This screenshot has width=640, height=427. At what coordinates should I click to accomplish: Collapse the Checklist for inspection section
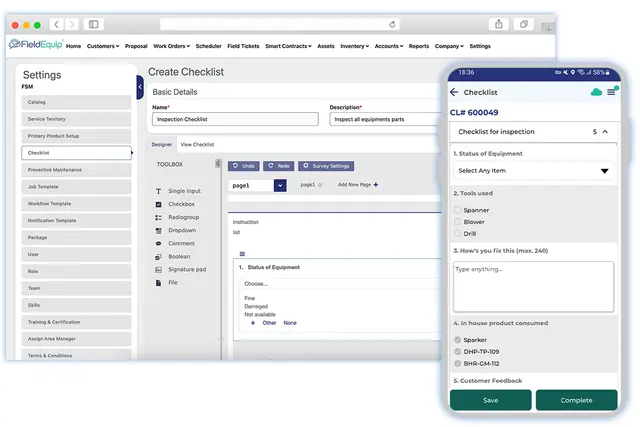point(605,131)
